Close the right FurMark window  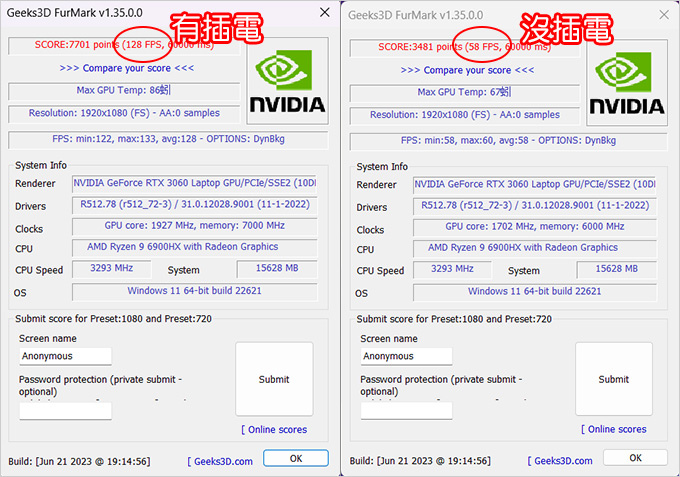coord(664,15)
